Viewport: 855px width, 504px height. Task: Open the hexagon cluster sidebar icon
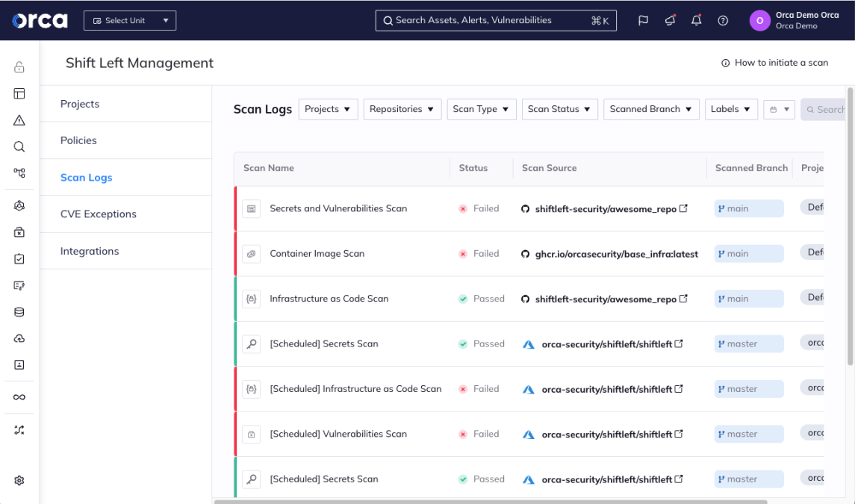(19, 205)
